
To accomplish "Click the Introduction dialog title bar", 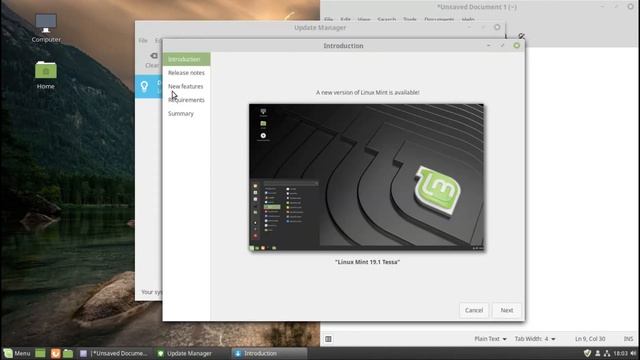I will coord(343,46).
